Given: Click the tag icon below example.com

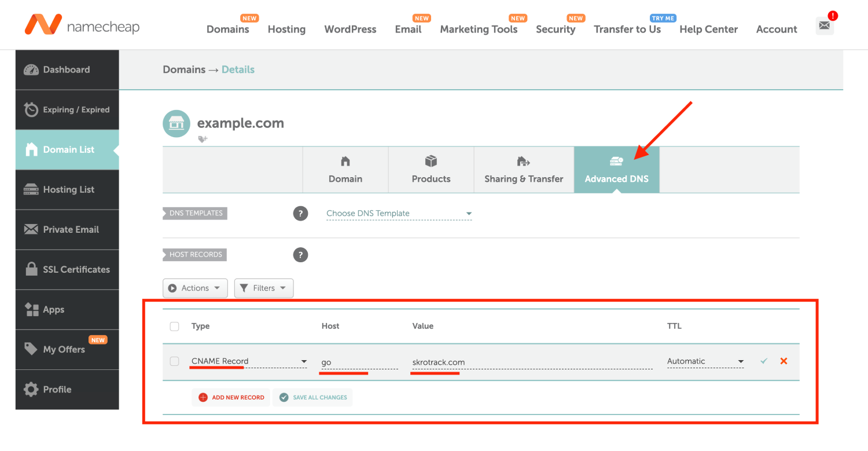Looking at the screenshot, I should pyautogui.click(x=203, y=139).
